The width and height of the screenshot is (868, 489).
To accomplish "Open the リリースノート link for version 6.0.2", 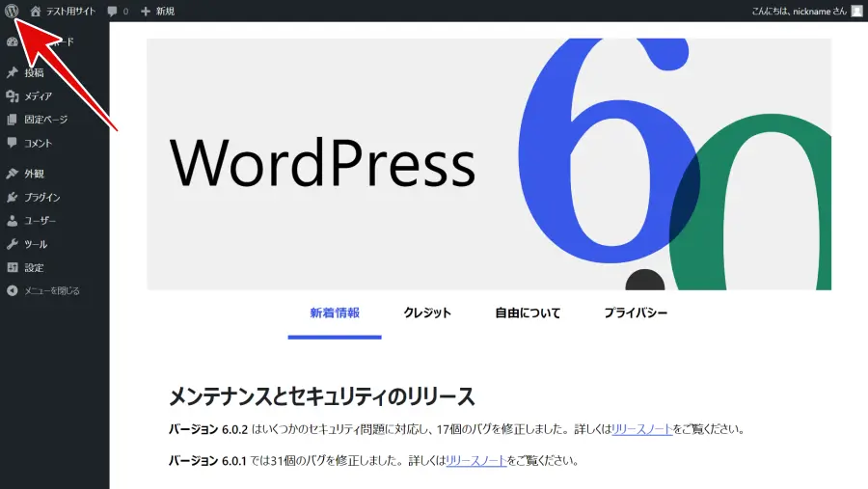I will [642, 429].
